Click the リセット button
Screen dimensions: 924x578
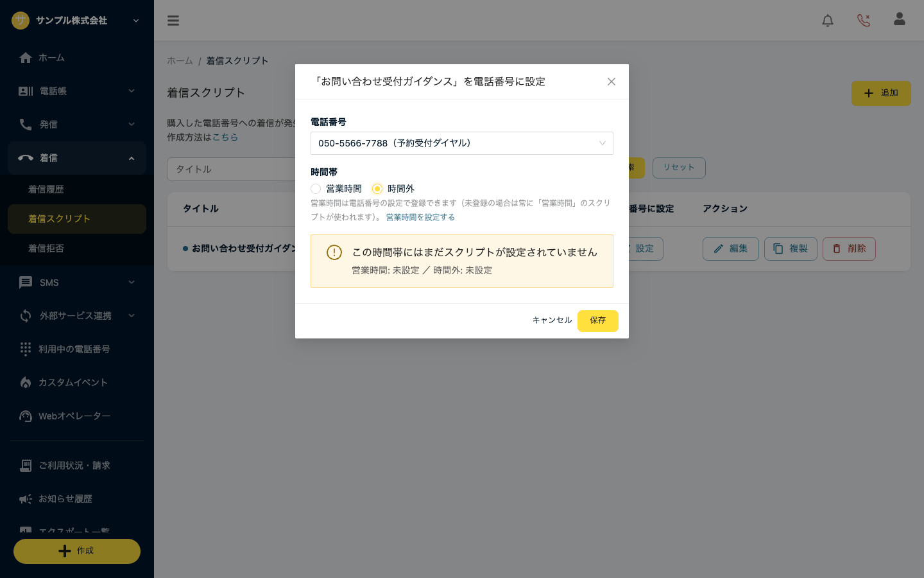(679, 168)
